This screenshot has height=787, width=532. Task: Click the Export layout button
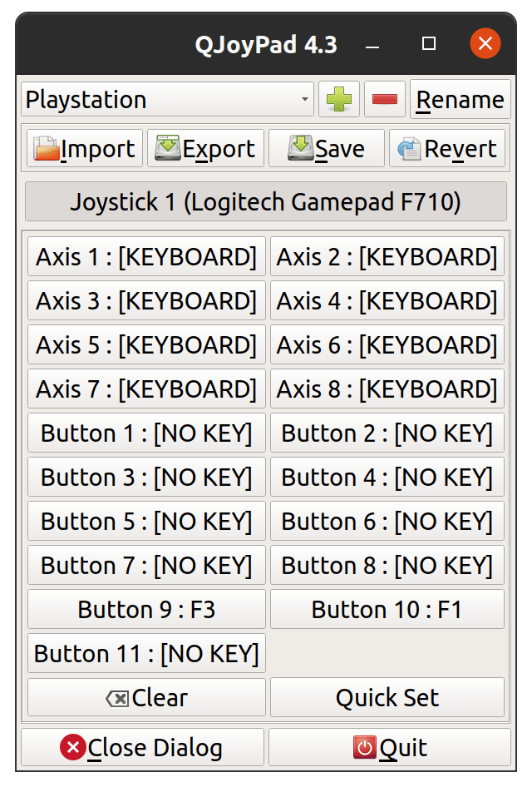coord(205,149)
